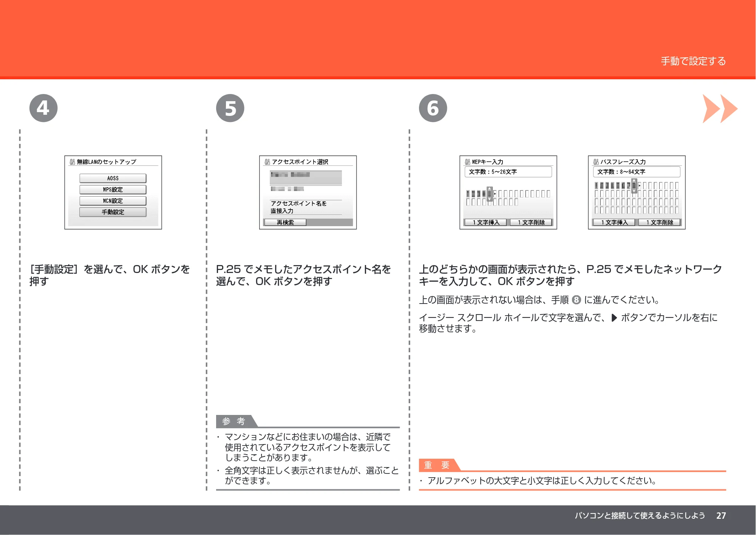The width and height of the screenshot is (756, 535).
Task: Click the character stepper in passphrase entry
Action: point(634,185)
